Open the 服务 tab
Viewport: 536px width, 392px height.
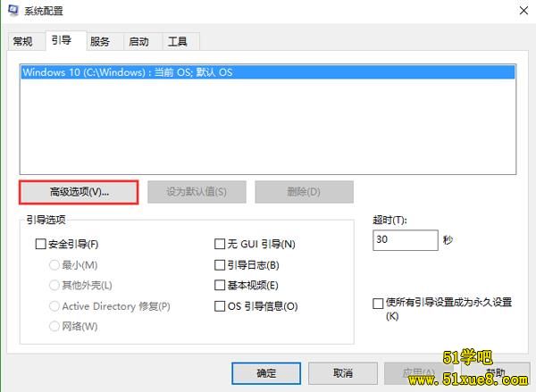click(100, 41)
